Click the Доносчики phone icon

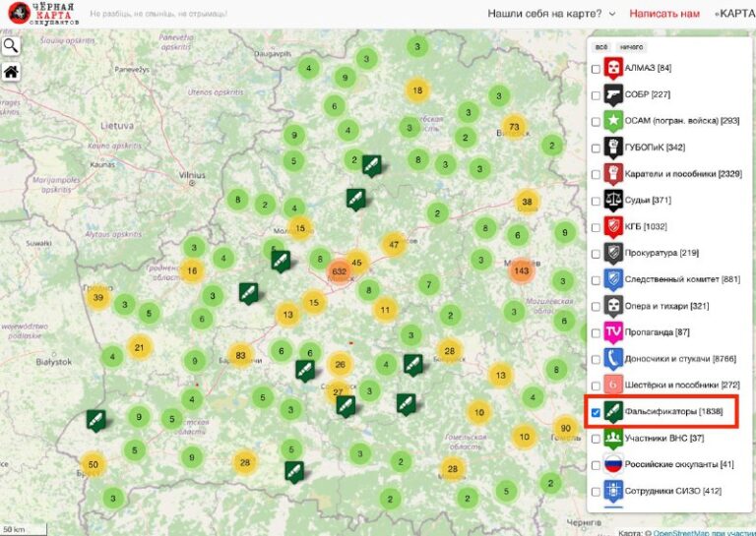(x=613, y=359)
